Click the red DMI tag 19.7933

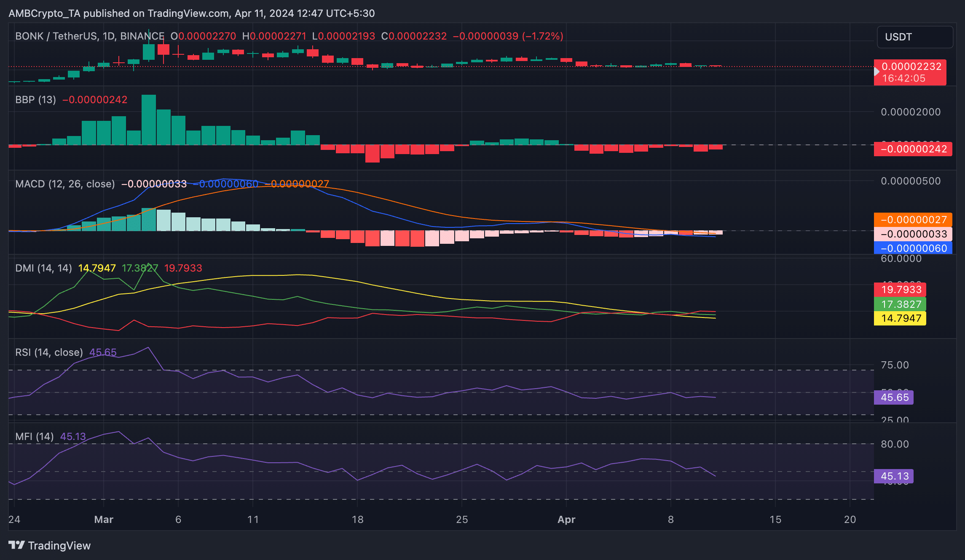point(900,290)
